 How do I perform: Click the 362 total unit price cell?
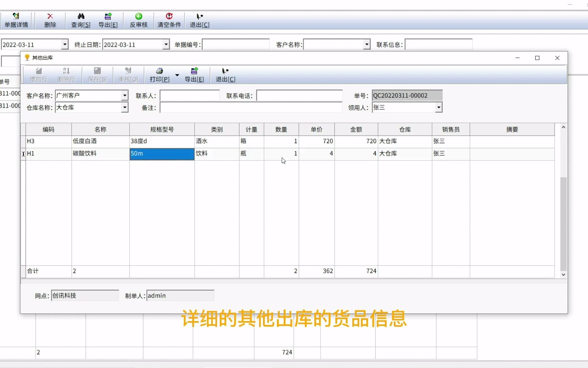tap(316, 271)
